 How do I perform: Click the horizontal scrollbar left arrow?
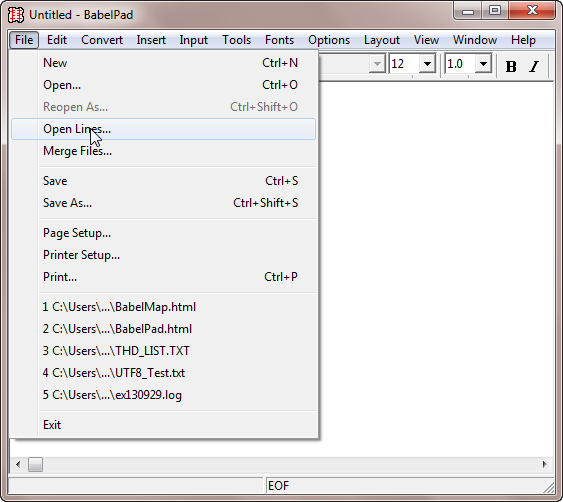tap(18, 464)
